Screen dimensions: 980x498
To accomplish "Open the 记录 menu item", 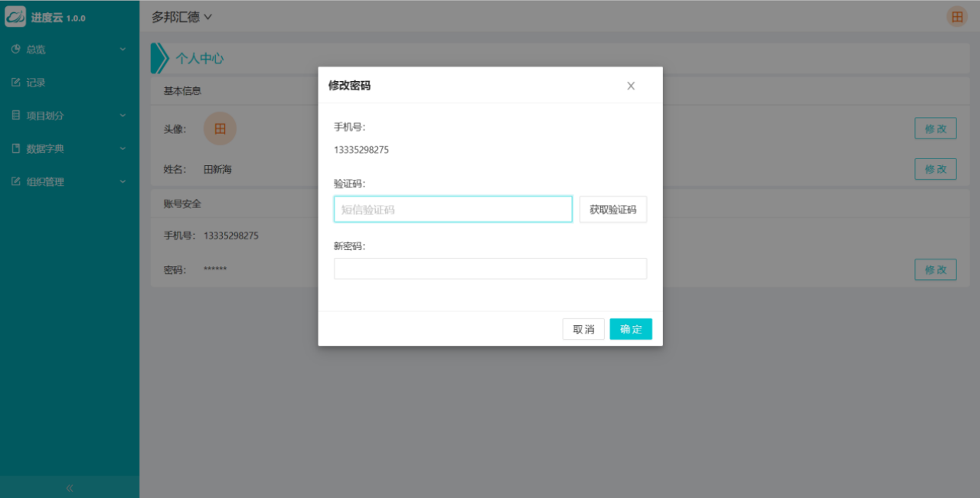I will coord(36,83).
